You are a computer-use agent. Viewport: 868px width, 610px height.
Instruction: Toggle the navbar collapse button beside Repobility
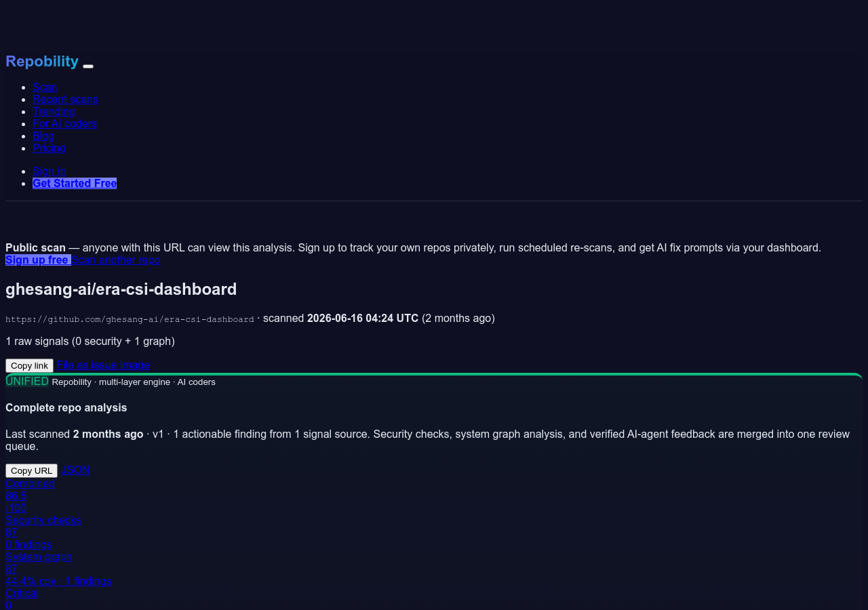click(88, 66)
